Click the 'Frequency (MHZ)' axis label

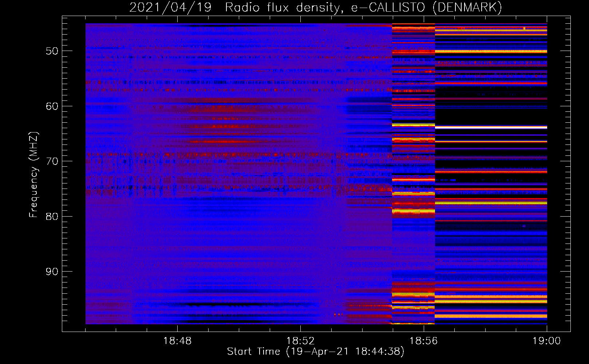tap(33, 175)
